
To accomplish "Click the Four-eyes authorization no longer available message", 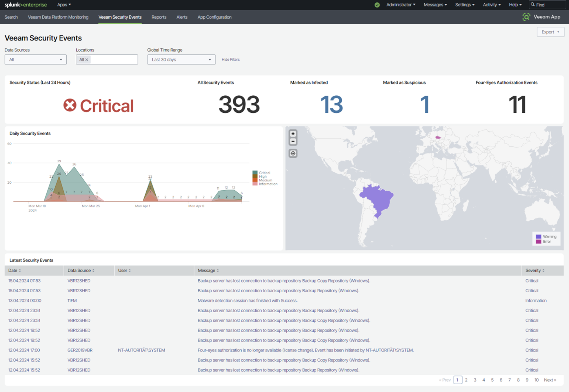I will [306, 350].
